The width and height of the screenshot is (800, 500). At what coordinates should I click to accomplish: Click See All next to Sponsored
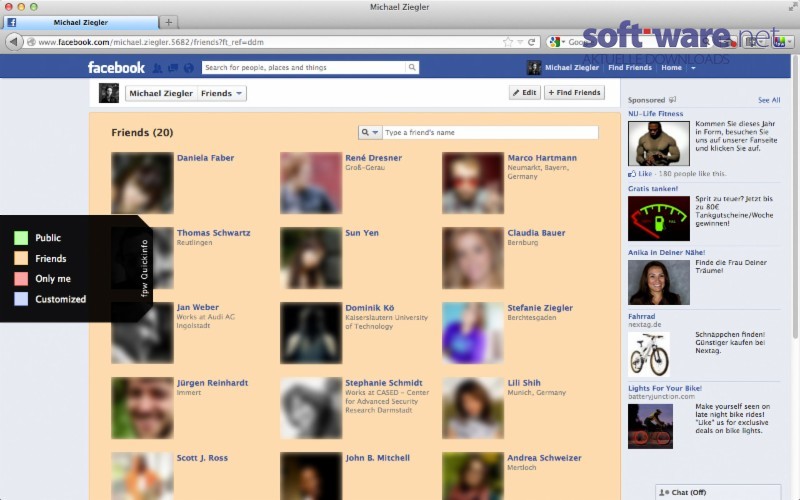(768, 100)
